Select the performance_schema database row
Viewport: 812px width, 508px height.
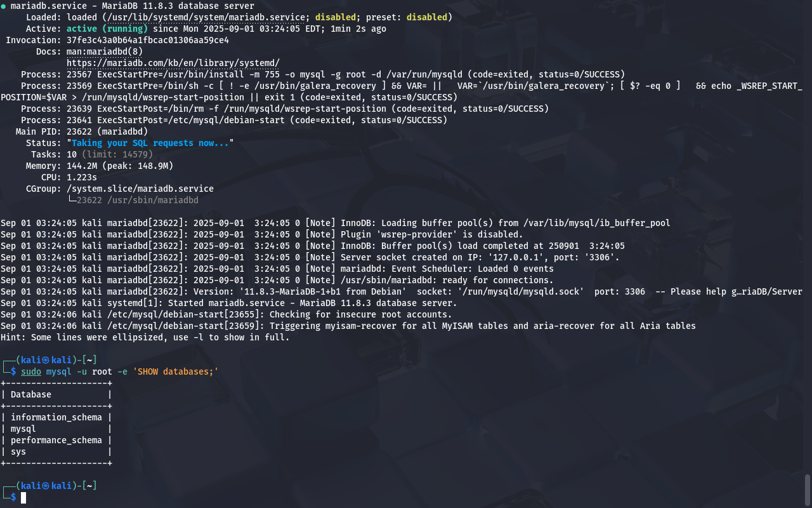[56, 440]
